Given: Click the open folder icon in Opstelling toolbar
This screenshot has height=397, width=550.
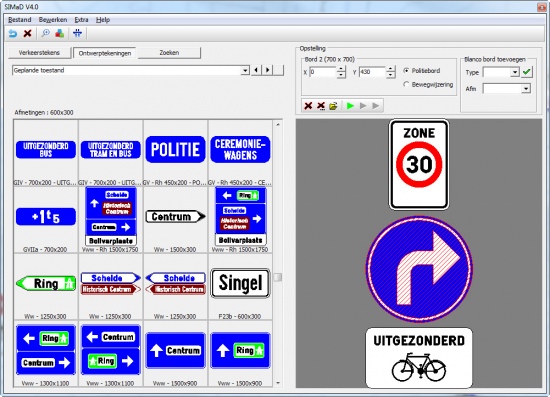Looking at the screenshot, I should (334, 106).
